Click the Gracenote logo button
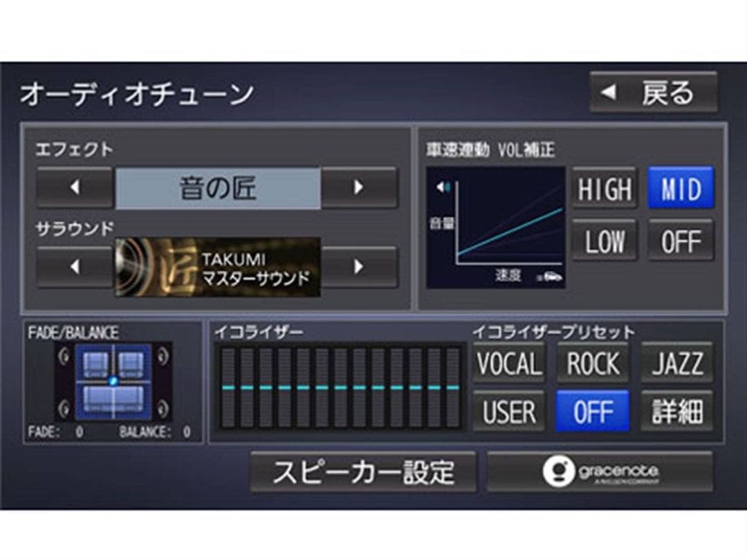 [x=599, y=472]
